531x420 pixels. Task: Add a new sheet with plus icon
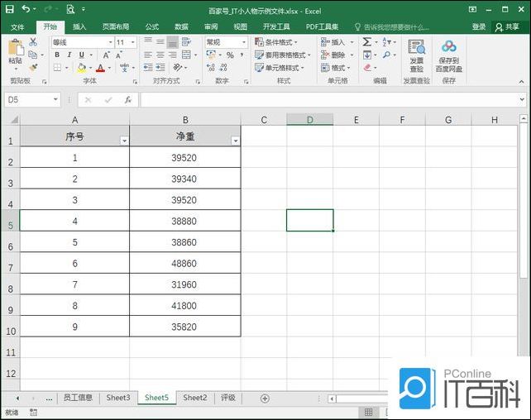[x=265, y=398]
